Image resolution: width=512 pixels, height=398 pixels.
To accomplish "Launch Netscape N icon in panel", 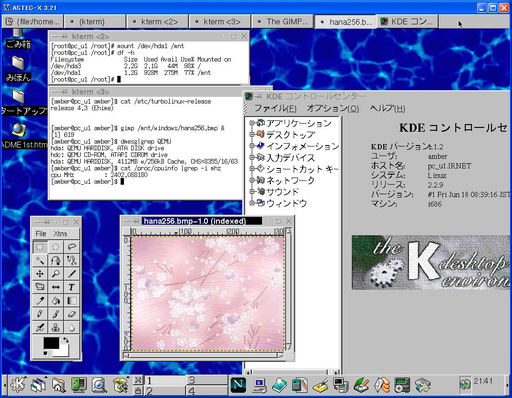I will click(x=238, y=385).
